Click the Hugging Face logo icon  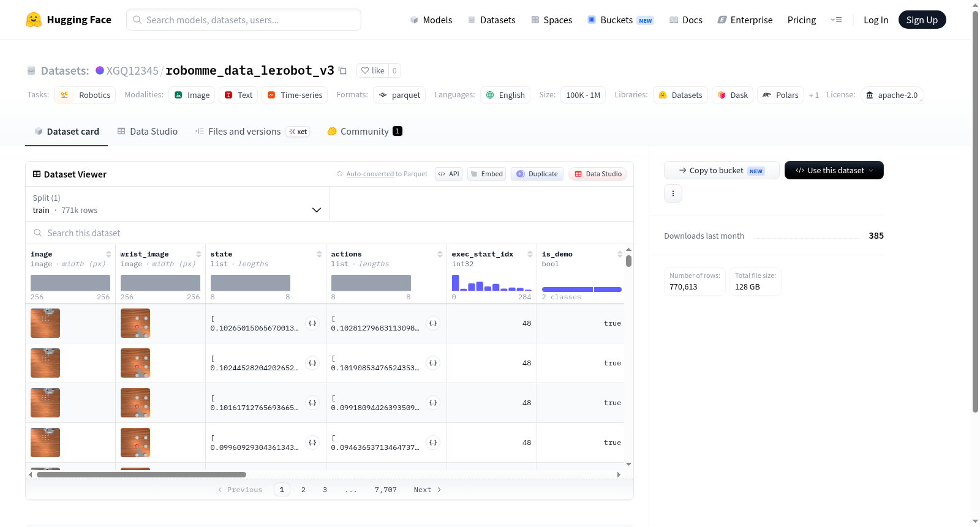34,20
